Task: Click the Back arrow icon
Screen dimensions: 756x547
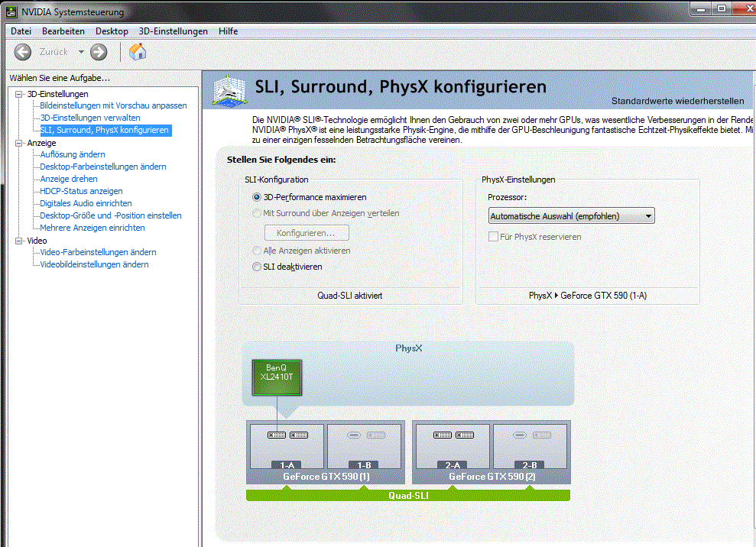Action: 23,52
